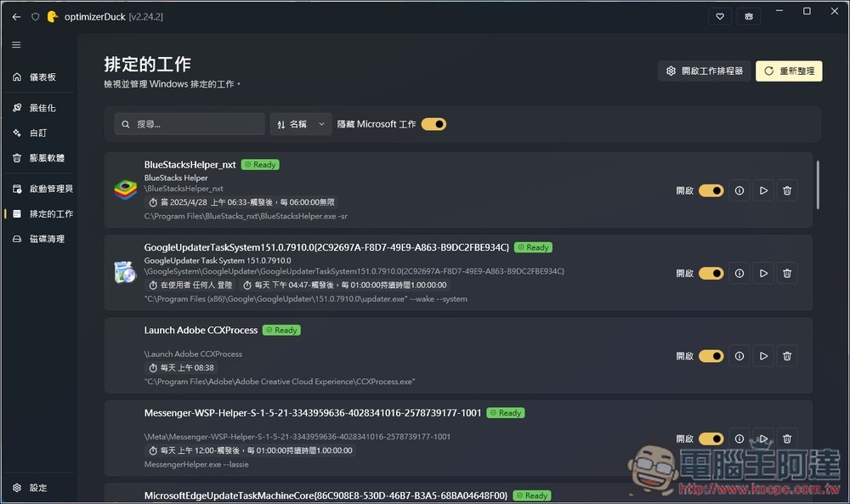Select BlueStacksHelper_nxt task title

pos(190,165)
